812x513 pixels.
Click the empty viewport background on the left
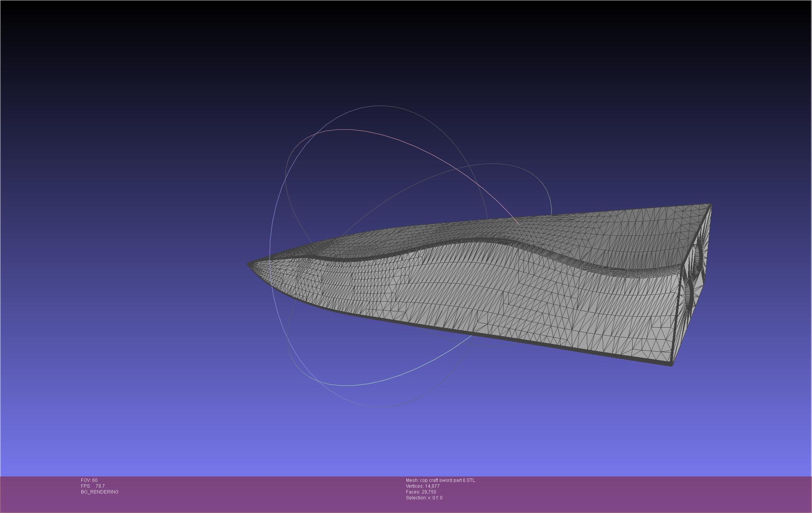point(117,233)
